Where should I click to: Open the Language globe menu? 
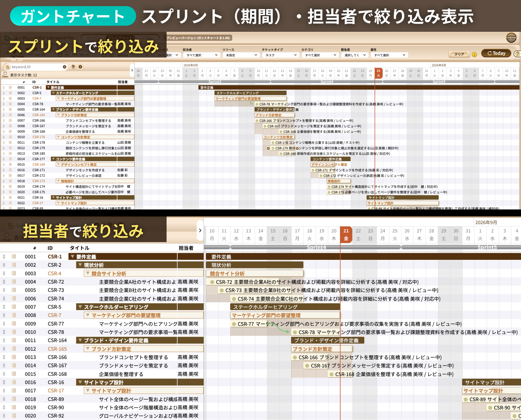pos(511,38)
